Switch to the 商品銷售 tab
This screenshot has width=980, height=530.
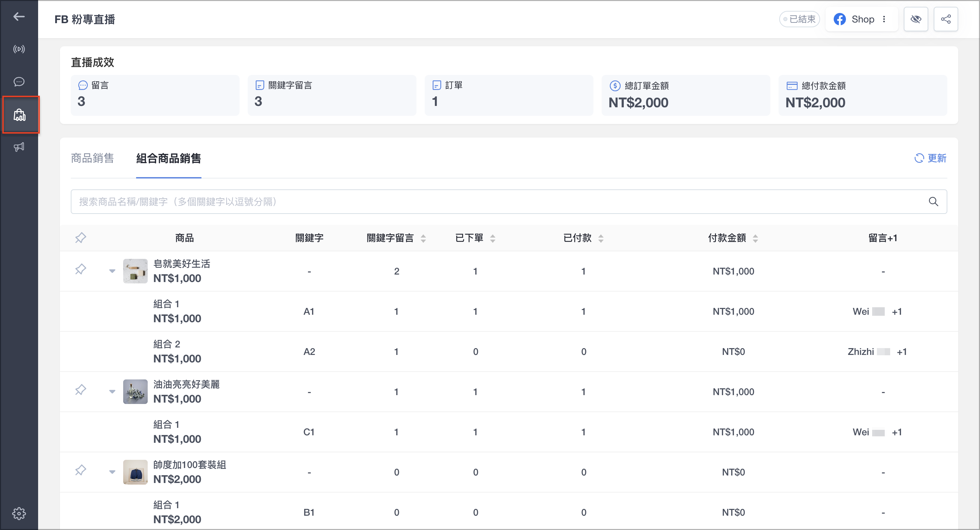click(93, 158)
